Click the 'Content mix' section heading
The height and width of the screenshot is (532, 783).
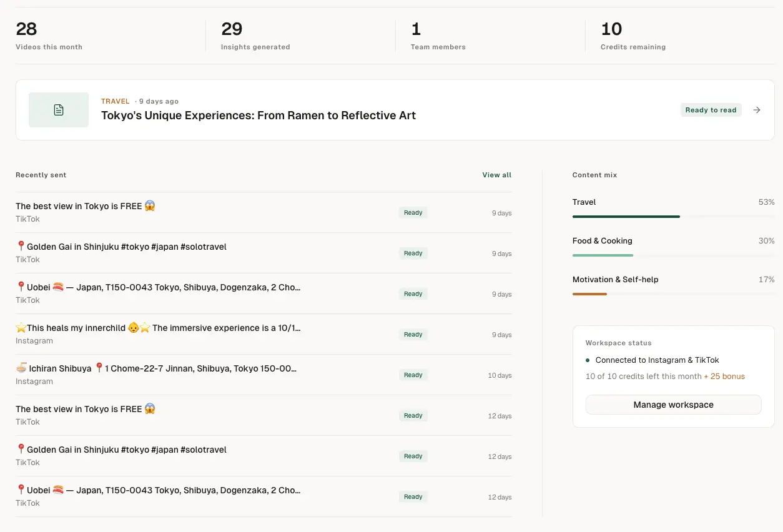click(594, 175)
